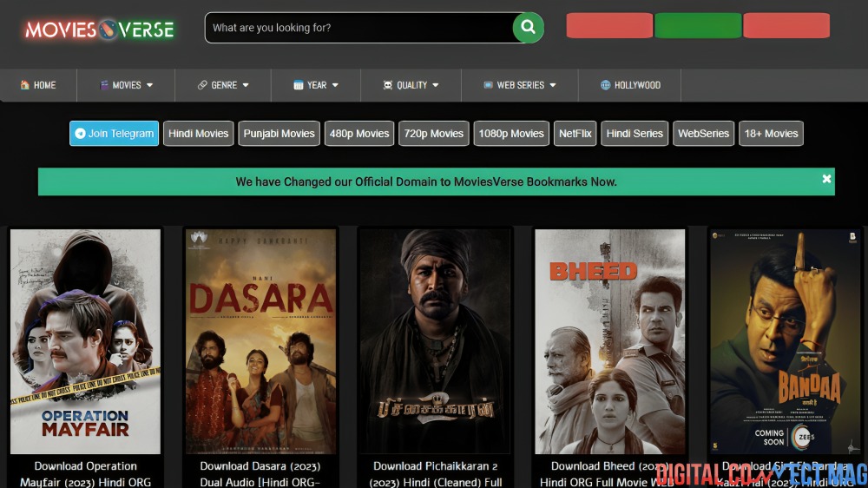Open the Dasara movie poster
868x488 pixels.
point(260,341)
